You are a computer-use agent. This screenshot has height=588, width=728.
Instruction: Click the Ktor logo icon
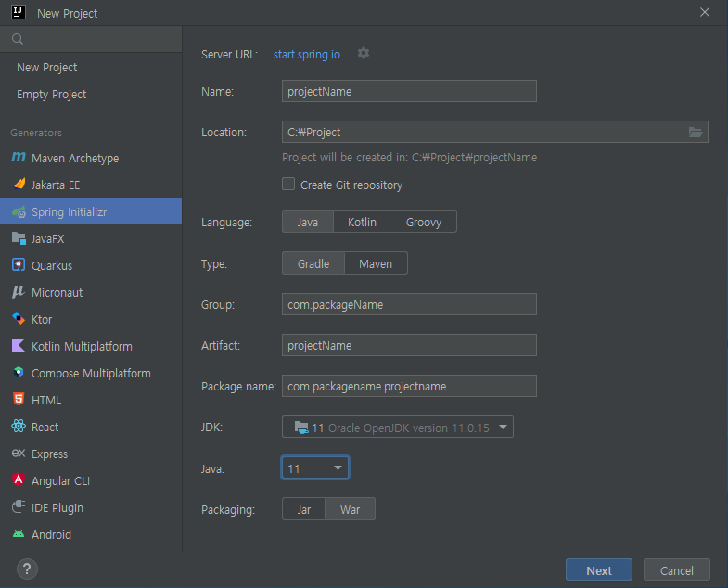[19, 319]
